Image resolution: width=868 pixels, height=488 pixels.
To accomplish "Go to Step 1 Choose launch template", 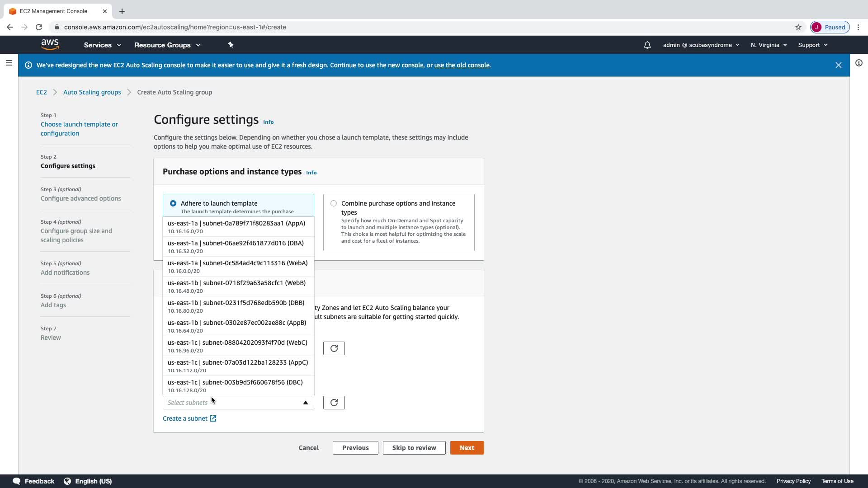I will (79, 129).
